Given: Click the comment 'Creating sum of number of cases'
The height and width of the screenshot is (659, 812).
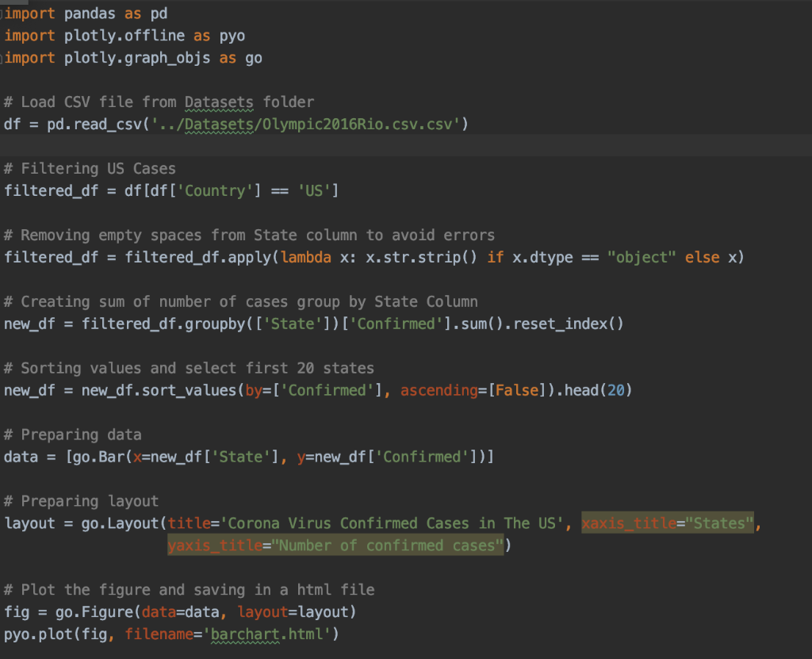Looking at the screenshot, I should click(x=241, y=301).
